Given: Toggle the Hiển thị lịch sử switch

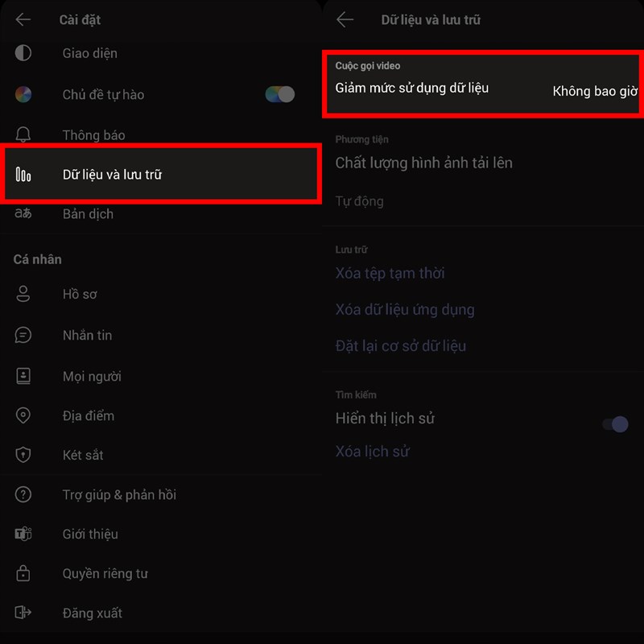Looking at the screenshot, I should [615, 423].
